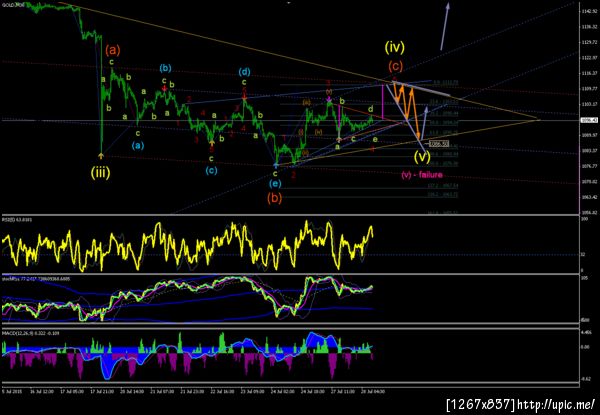This screenshot has height=415, width=600.
Task: Click the orange (b) wave label
Action: point(274,198)
